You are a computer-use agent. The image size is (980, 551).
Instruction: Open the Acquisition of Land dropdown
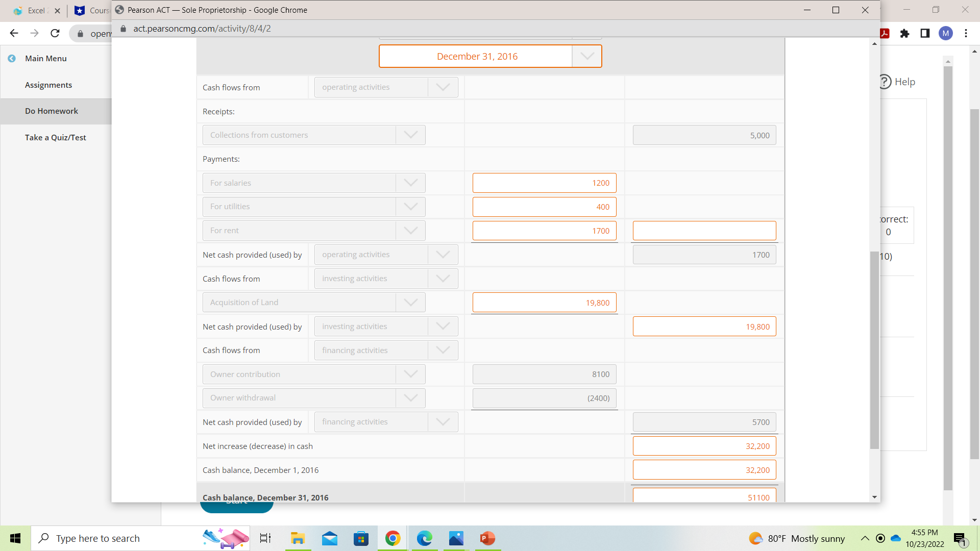[411, 302]
